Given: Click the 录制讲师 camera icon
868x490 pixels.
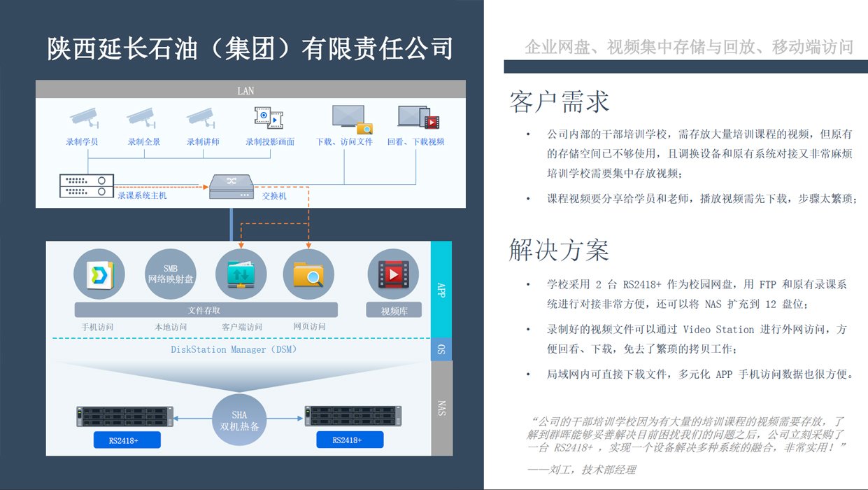Looking at the screenshot, I should 201,118.
